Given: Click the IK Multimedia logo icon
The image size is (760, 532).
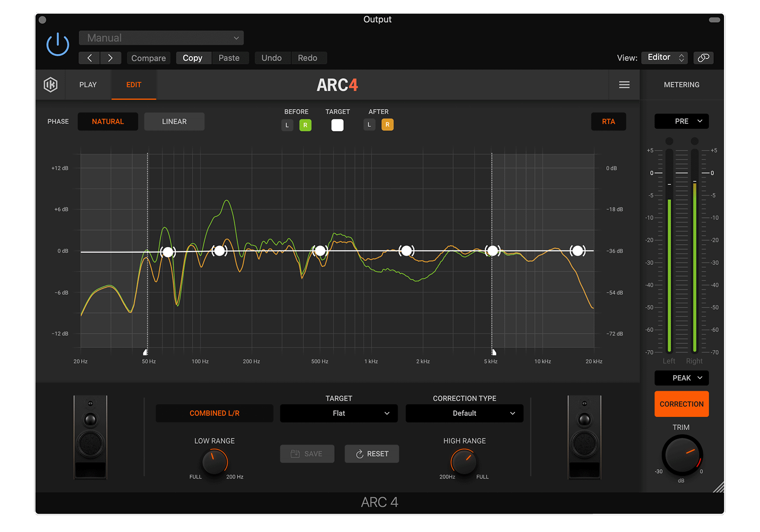Looking at the screenshot, I should click(x=50, y=85).
